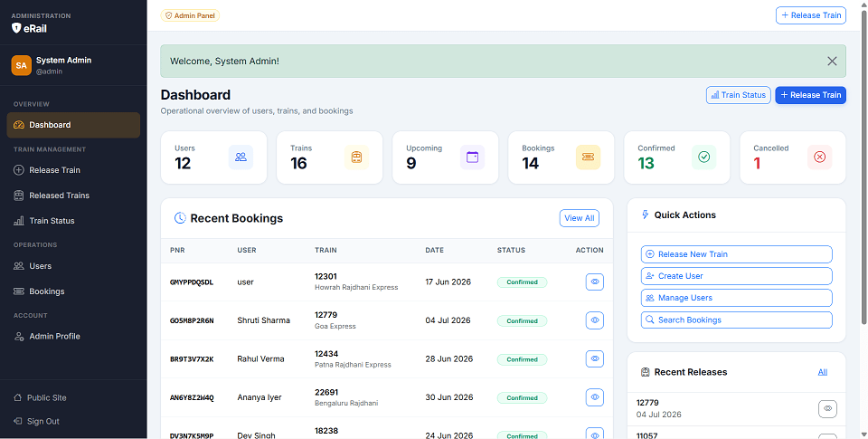Dismiss the welcome message banner
The image size is (868, 439).
point(832,61)
